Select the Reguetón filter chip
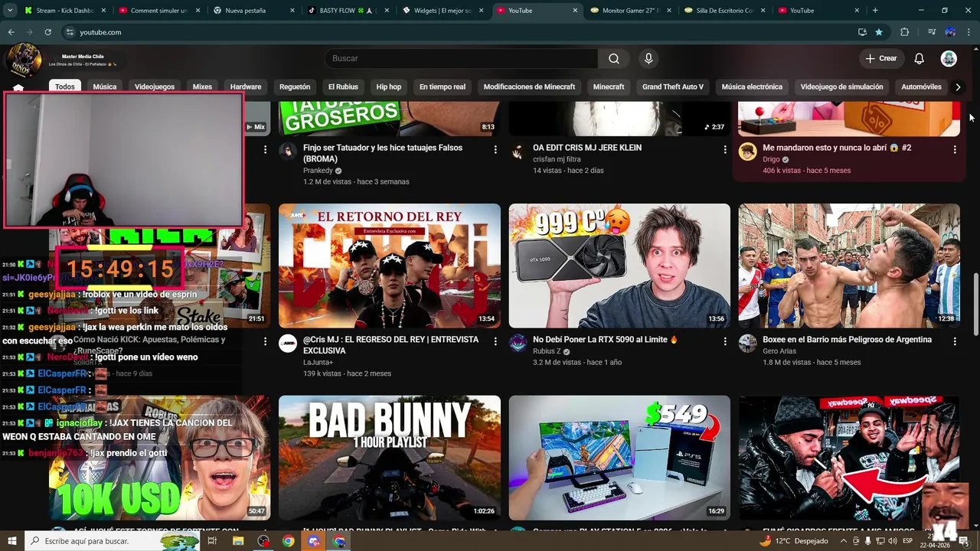The height and width of the screenshot is (551, 980). [295, 87]
